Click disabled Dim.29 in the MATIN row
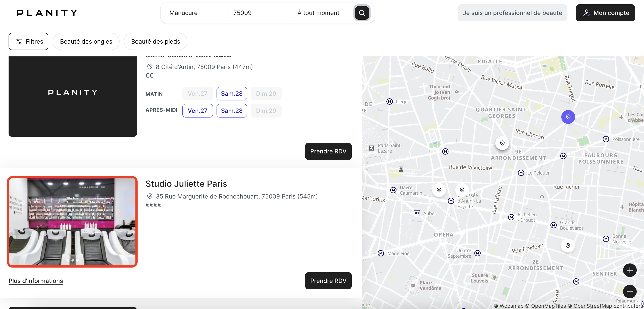Viewport: 644px width, 309px height. (x=266, y=94)
